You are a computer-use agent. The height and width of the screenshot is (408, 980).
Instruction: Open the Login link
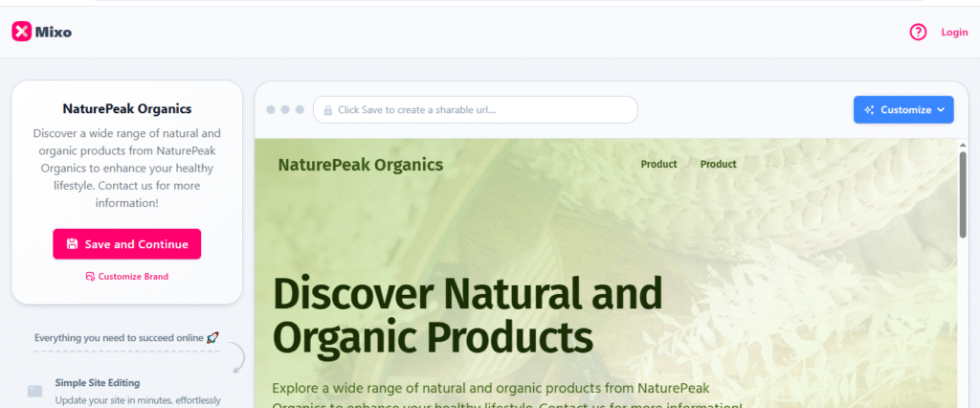click(954, 32)
